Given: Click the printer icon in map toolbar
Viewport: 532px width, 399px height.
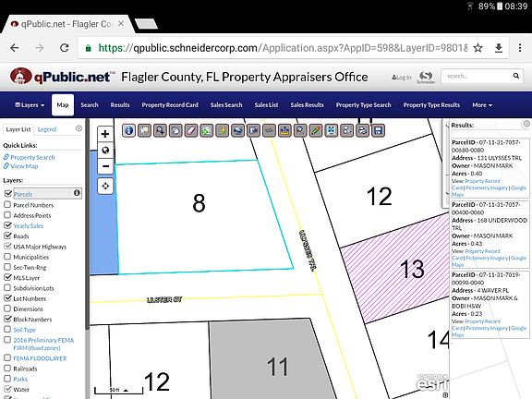Looking at the screenshot, I should click(362, 130).
